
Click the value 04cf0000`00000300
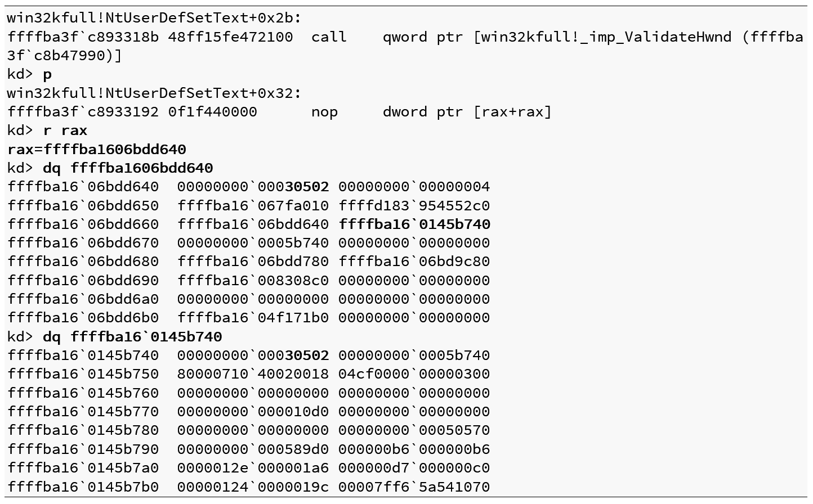tap(414, 374)
